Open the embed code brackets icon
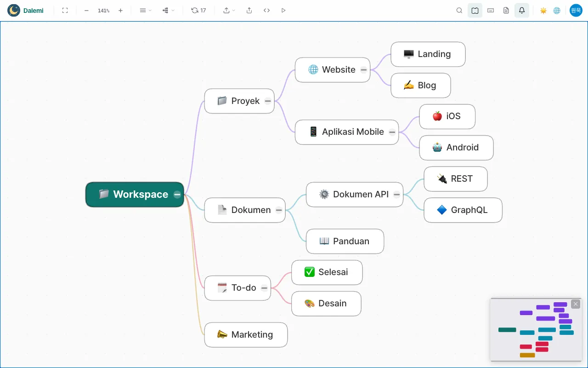The image size is (588, 368). (266, 10)
